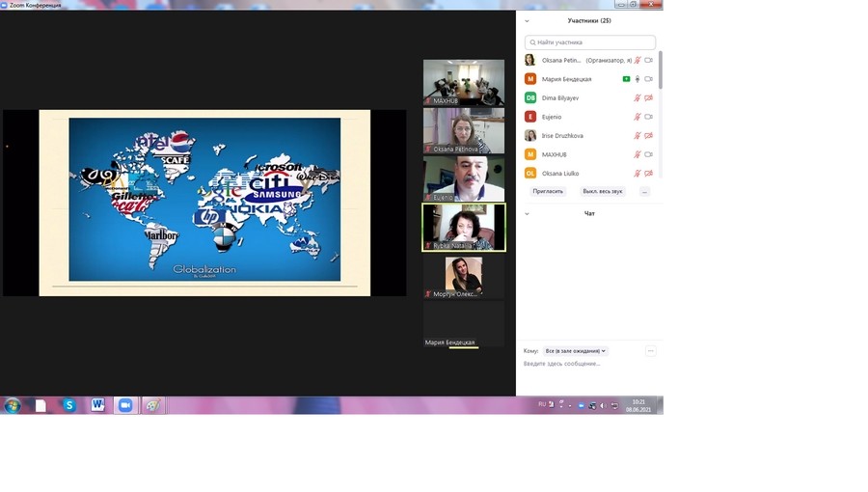Open Paint from the taskbar
This screenshot has width=868, height=492.
153,405
